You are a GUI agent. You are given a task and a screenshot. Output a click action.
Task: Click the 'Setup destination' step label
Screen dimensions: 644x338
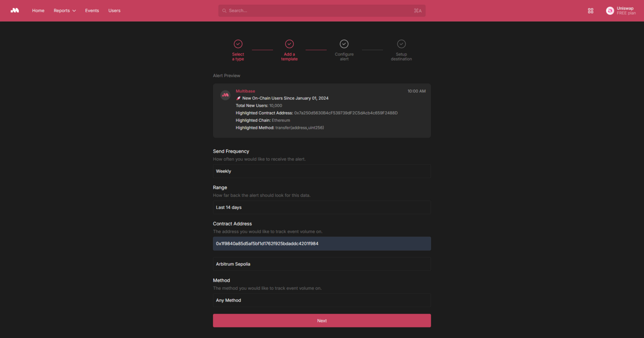[402, 57]
